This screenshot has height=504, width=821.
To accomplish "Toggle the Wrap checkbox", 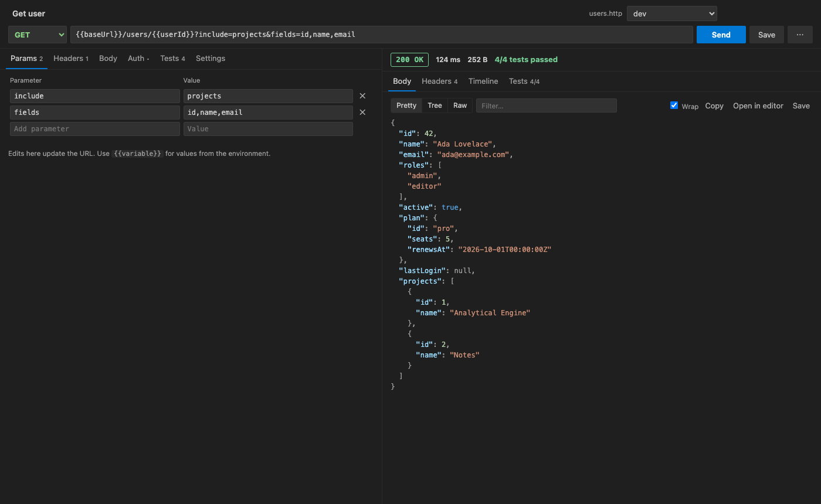I will (674, 105).
